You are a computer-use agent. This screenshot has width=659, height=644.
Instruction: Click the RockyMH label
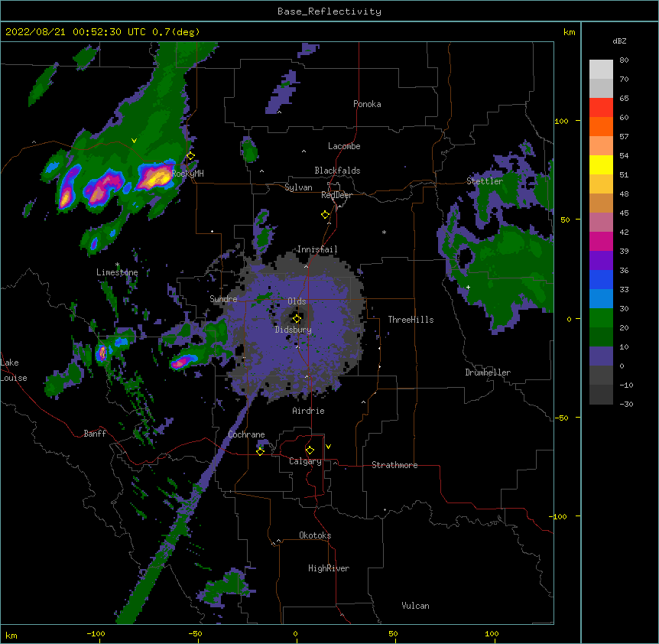(x=187, y=173)
